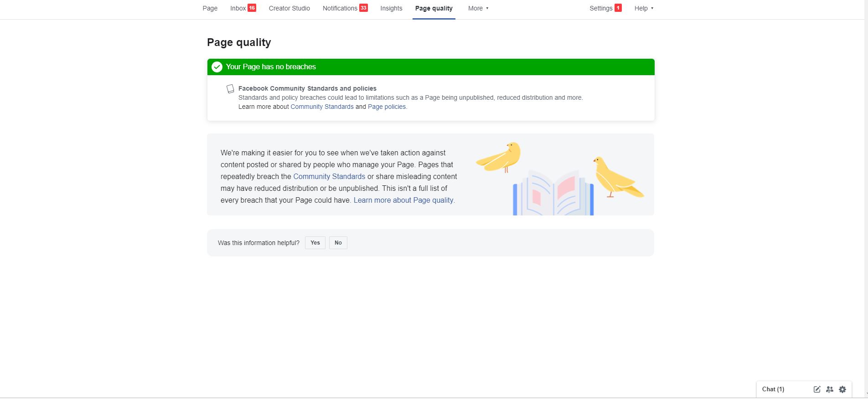Image resolution: width=868 pixels, height=399 pixels.
Task: Click the Page quality heading
Action: point(239,42)
